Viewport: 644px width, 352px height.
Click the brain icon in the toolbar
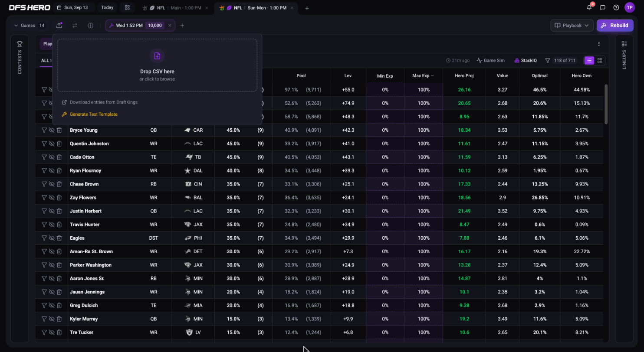90,26
